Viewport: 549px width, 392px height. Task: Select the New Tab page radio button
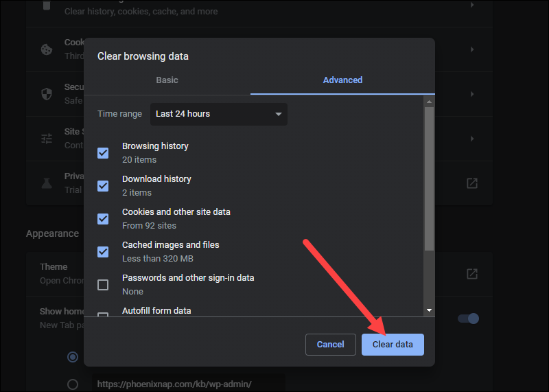(x=73, y=357)
